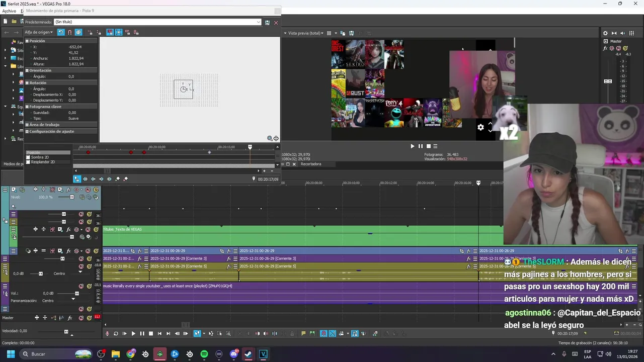Open Spotify from the taskbar
This screenshot has width=644, height=362.
point(204,354)
